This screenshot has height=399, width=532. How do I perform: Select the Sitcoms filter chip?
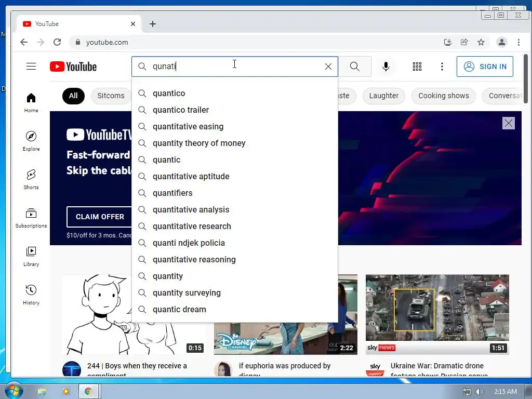[x=111, y=96]
